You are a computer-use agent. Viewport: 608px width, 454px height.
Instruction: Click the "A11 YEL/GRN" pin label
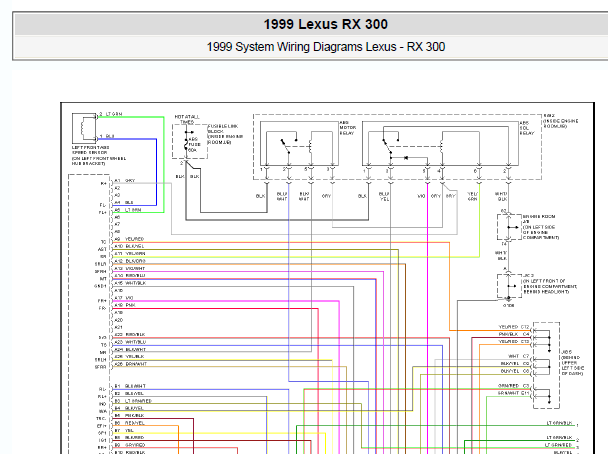coord(129,254)
